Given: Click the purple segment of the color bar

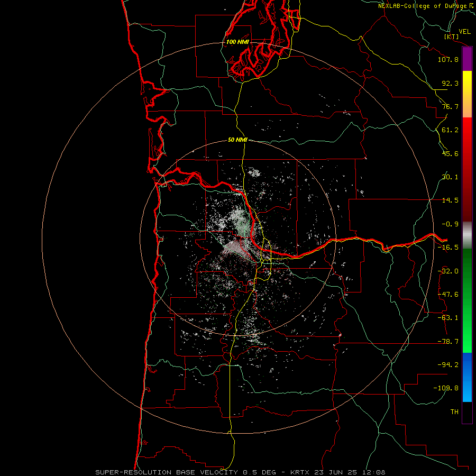Looking at the screenshot, I should [467, 59].
